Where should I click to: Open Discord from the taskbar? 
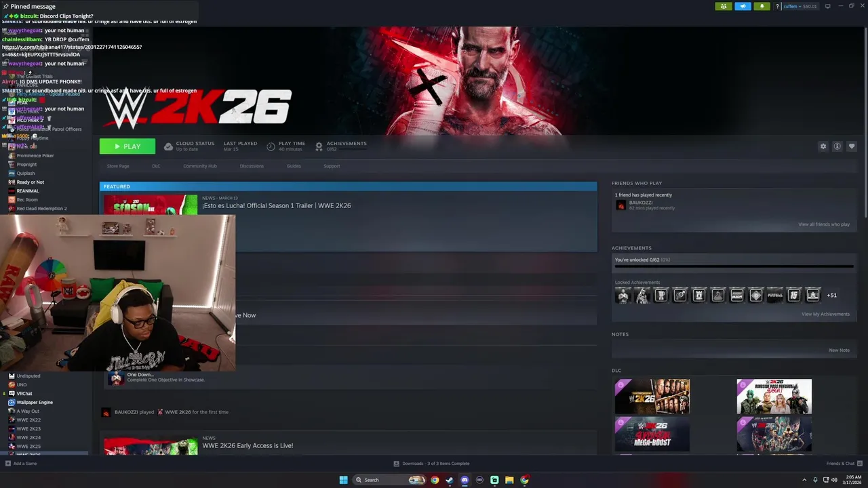(x=465, y=480)
